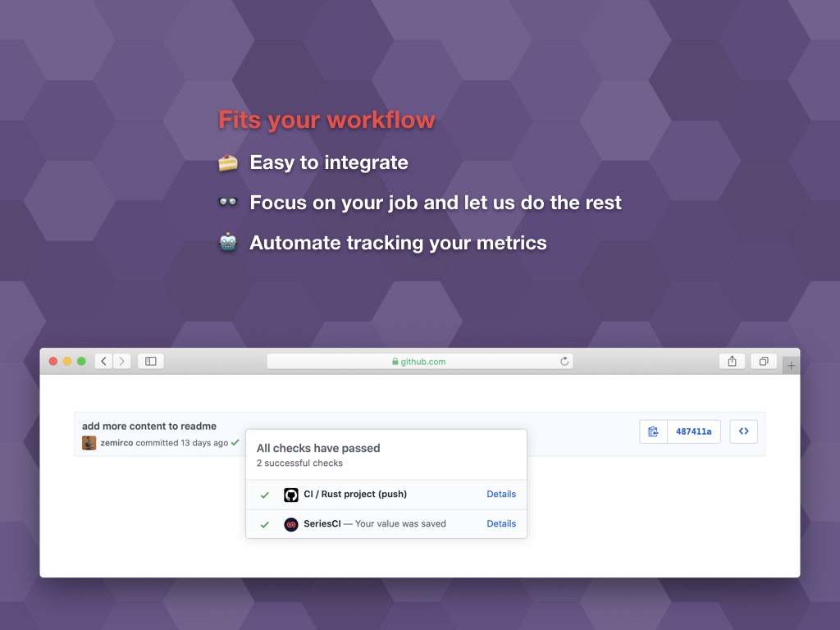Open a new tab with plus button
The width and height of the screenshot is (840, 630).
click(792, 365)
